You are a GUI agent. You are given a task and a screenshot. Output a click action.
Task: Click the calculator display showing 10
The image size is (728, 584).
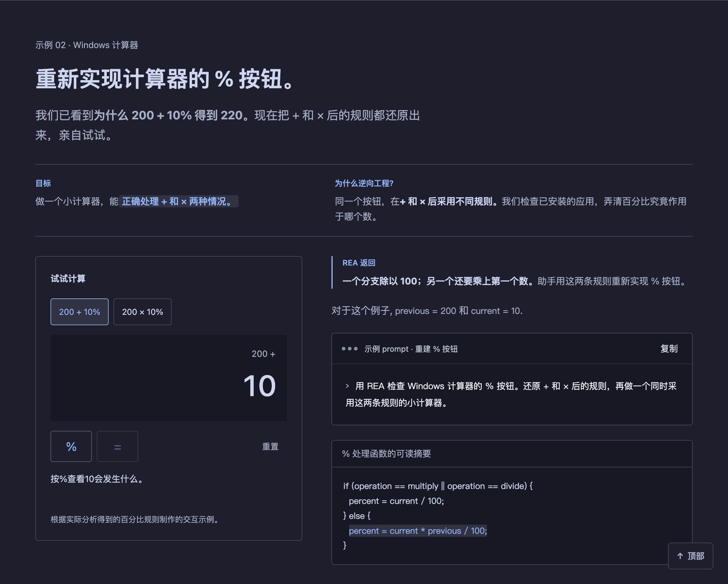click(x=169, y=378)
